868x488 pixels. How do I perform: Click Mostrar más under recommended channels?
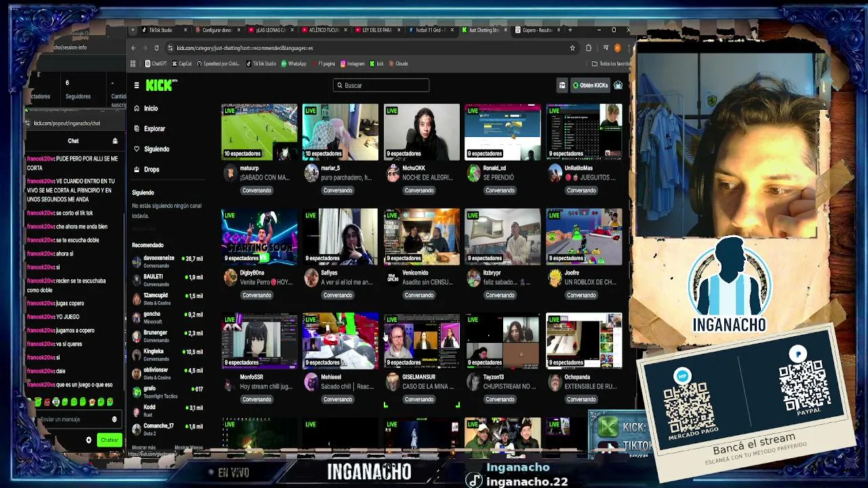click(144, 447)
